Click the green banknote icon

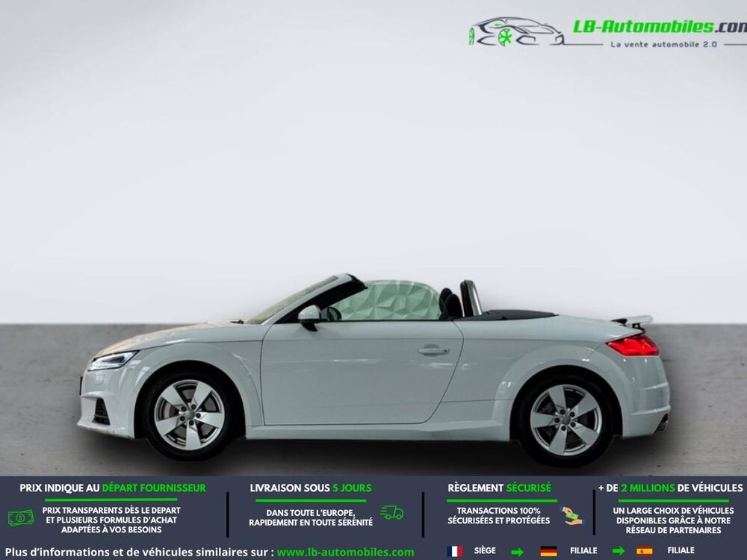point(21,517)
